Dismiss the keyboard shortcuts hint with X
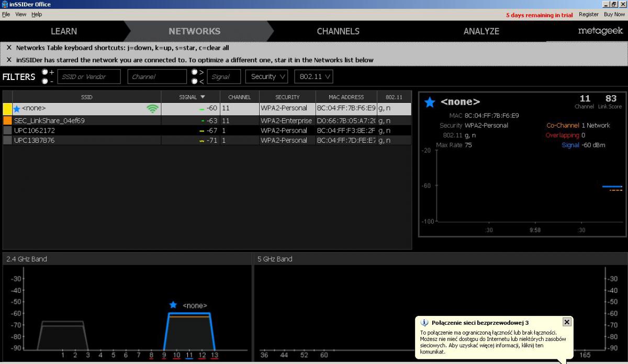 9,48
